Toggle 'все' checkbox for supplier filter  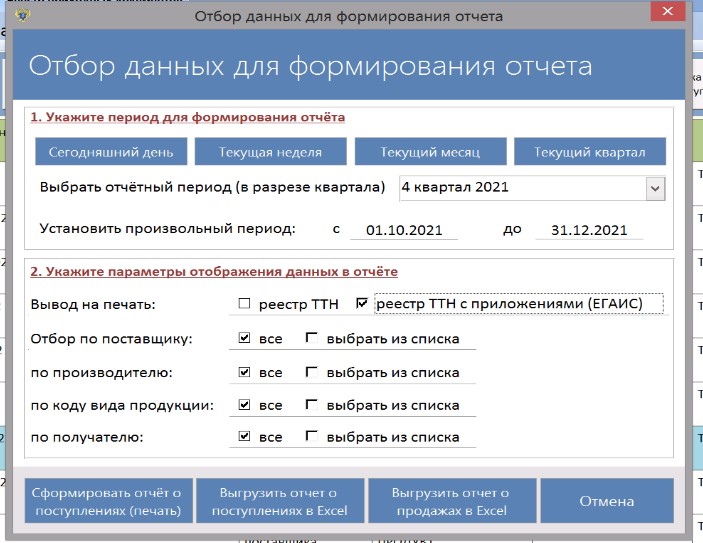[244, 339]
